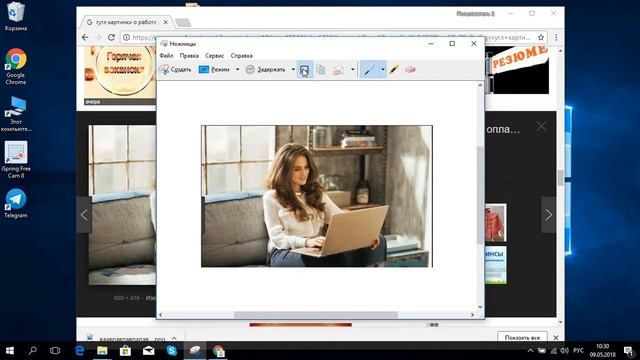Image resolution: width=640 pixels, height=360 pixels.
Task: Select the pen tool
Action: 369,70
